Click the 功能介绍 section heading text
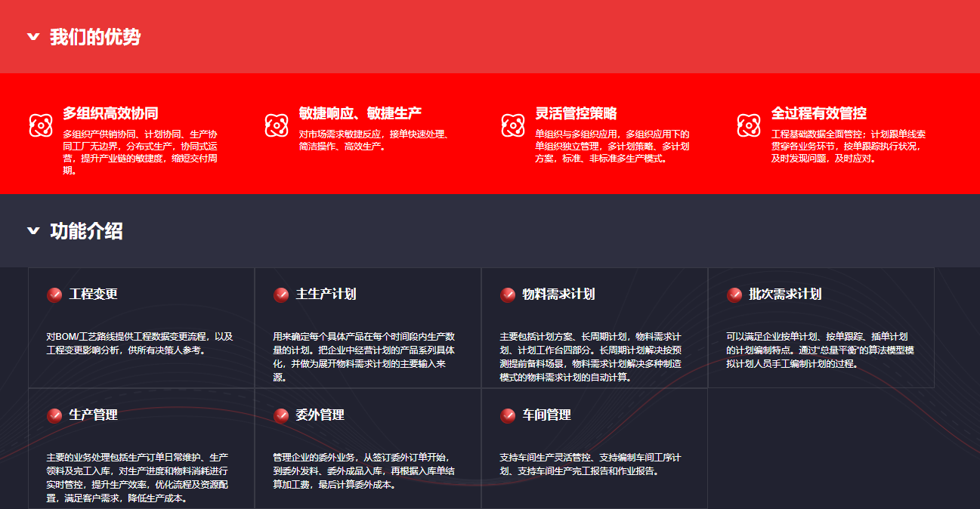Image resolution: width=980 pixels, height=509 pixels. pos(86,231)
